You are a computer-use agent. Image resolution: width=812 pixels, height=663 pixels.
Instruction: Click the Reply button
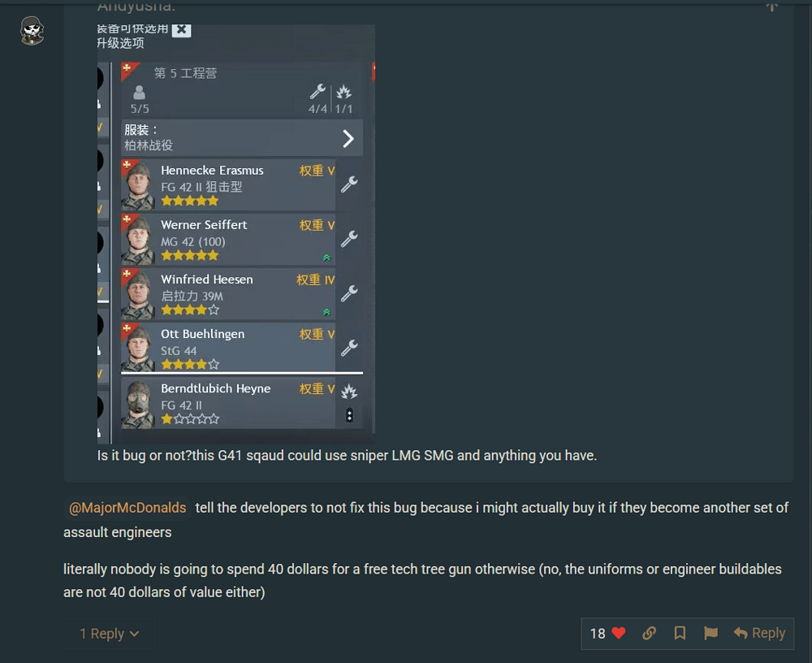tap(759, 633)
